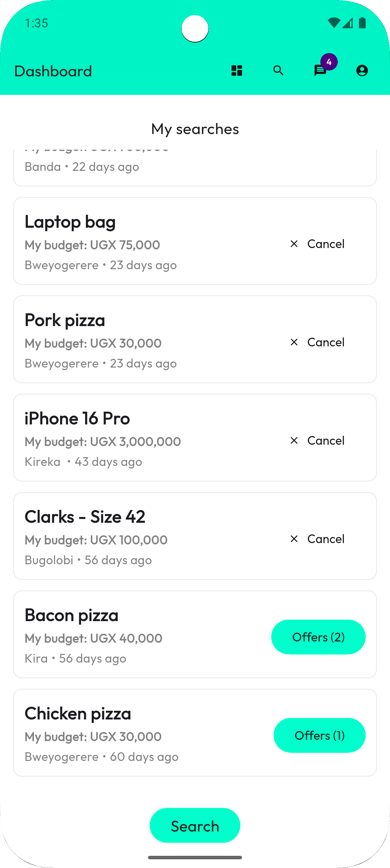Tap the battery status icon

[x=362, y=23]
